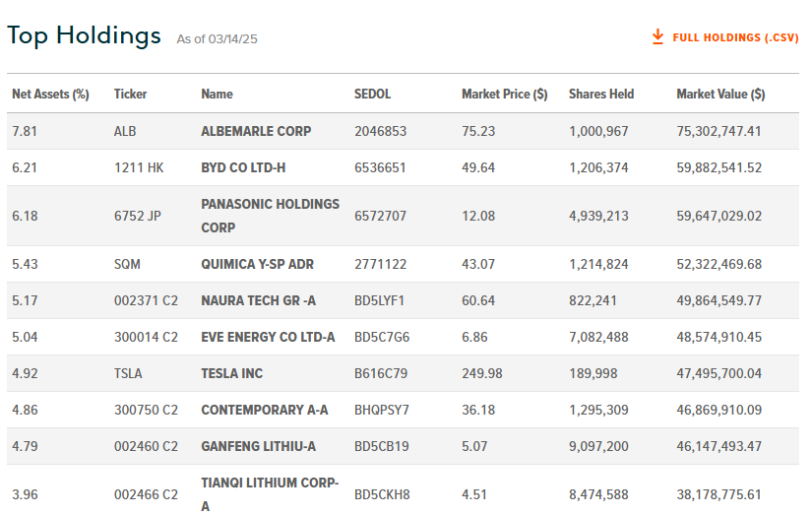
Task: Click SEDOL value BD5LYF1
Action: (x=379, y=300)
